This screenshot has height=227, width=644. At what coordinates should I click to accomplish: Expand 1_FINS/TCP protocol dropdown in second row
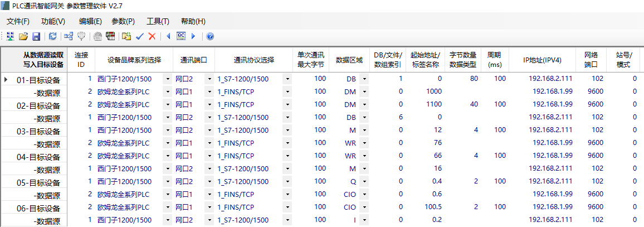pyautogui.click(x=287, y=92)
